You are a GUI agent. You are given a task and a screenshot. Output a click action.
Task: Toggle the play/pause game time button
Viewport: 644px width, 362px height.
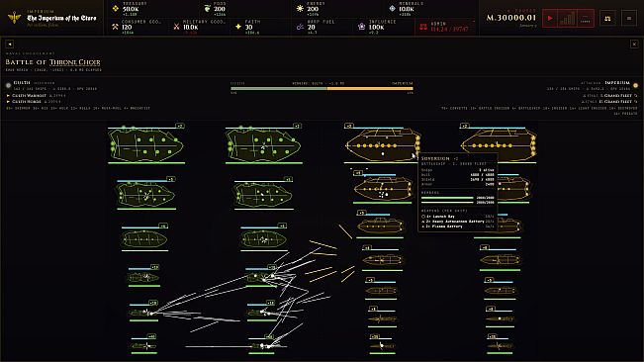(x=550, y=18)
